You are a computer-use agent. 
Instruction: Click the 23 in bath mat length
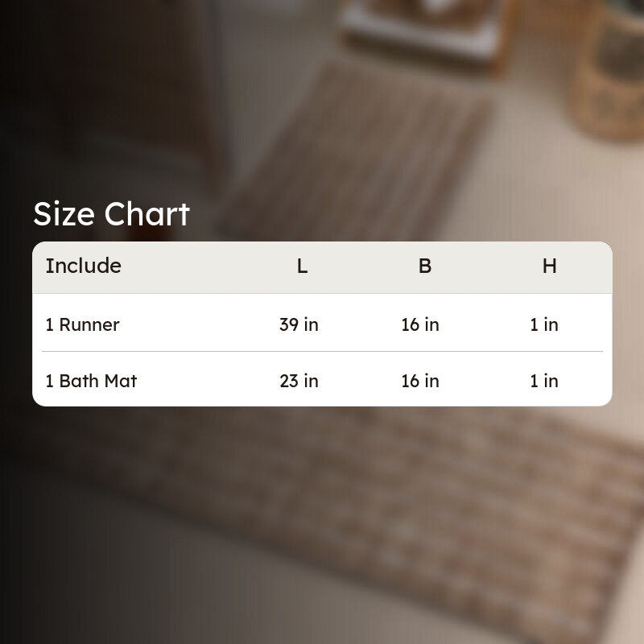[x=299, y=381]
